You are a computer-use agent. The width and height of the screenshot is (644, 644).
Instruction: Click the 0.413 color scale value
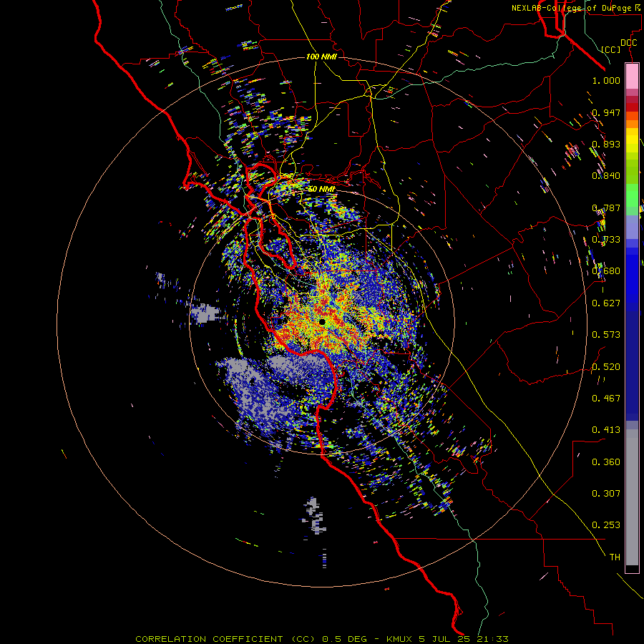point(606,430)
